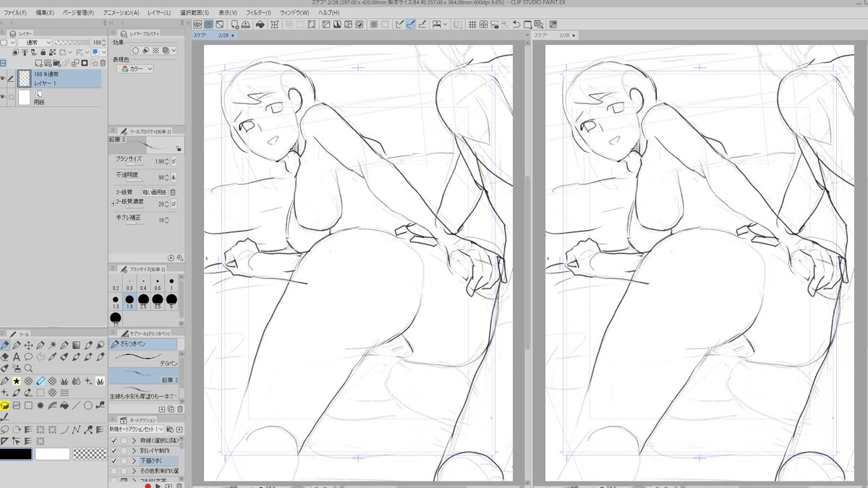868x488 pixels.
Task: Toggle the lock icon in Tool Property 鉛筆 2
Action: pyautogui.click(x=178, y=149)
